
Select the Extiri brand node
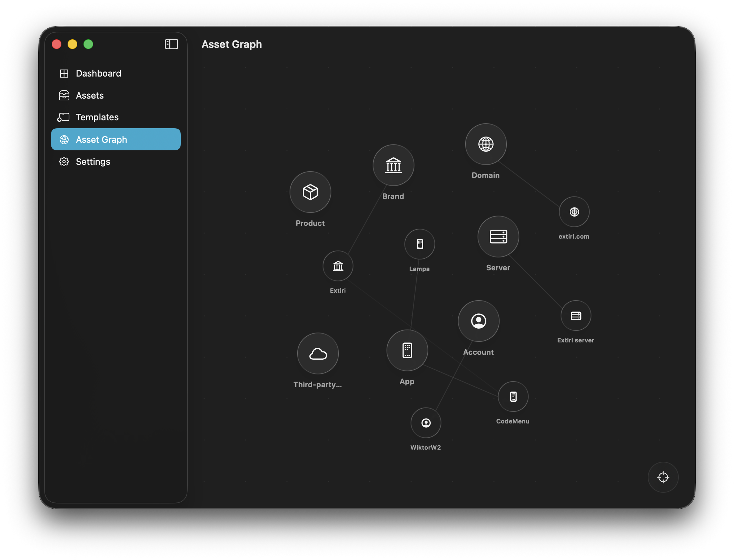338,266
